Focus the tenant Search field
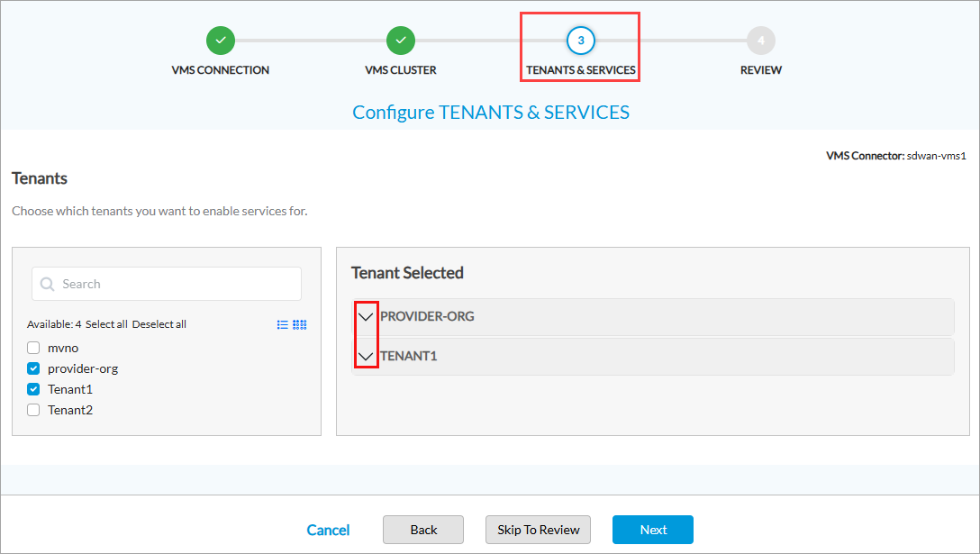The width and height of the screenshot is (980, 554). click(167, 284)
